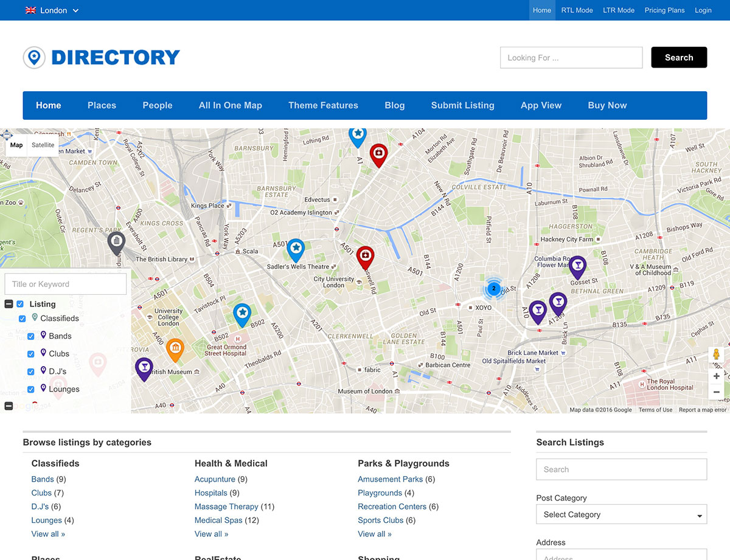Screen dimensions: 730x560
Task: Open Terms of Use on the map
Action: tap(655, 410)
